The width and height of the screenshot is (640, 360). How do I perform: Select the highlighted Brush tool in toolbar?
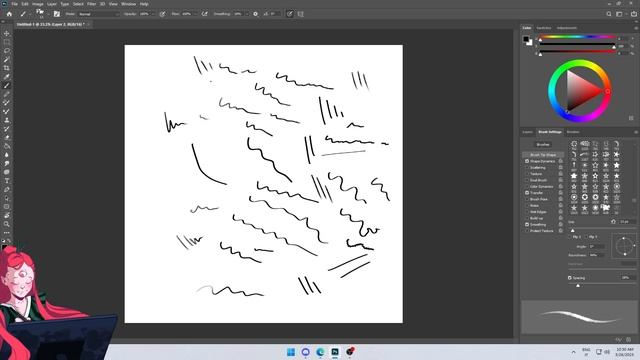pyautogui.click(x=7, y=85)
